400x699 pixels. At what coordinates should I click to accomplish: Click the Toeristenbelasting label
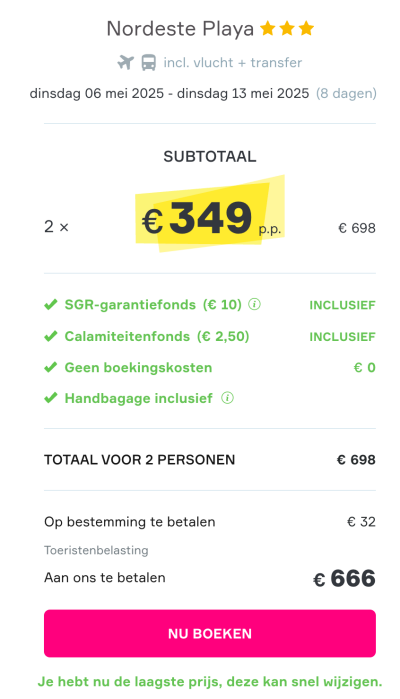click(96, 551)
